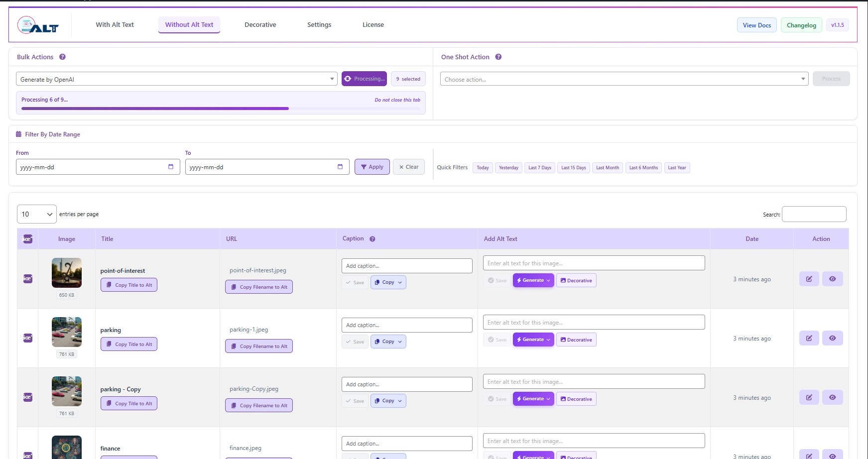Toggle the select-all checkbox in table header
The width and height of the screenshot is (868, 459).
point(28,239)
